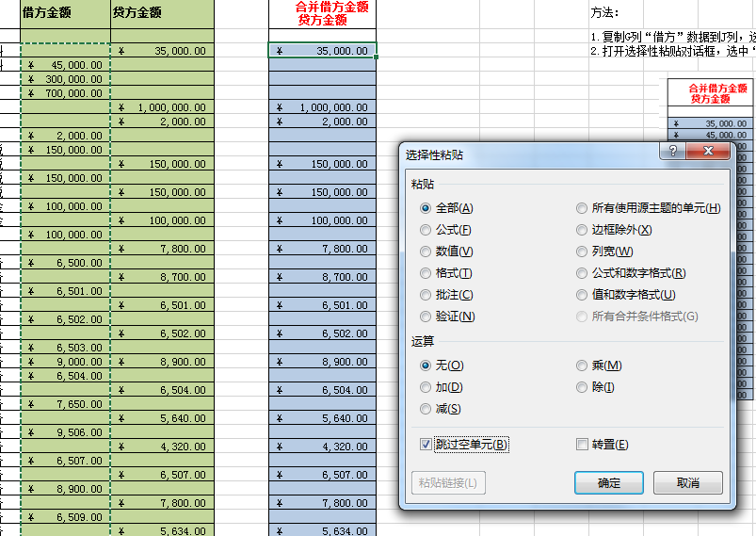Select debit cell ¥ 6,509.00
Image resolution: width=756 pixels, height=536 pixels.
66,517
